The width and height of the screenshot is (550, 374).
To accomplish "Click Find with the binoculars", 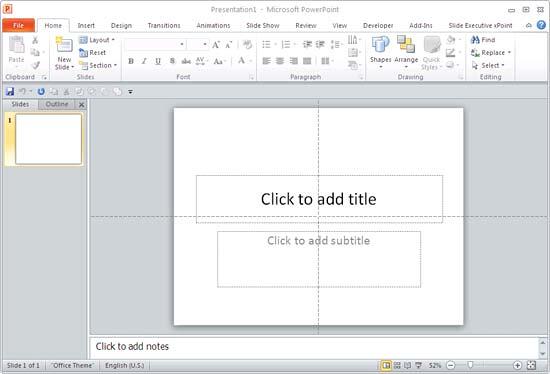I will point(483,40).
